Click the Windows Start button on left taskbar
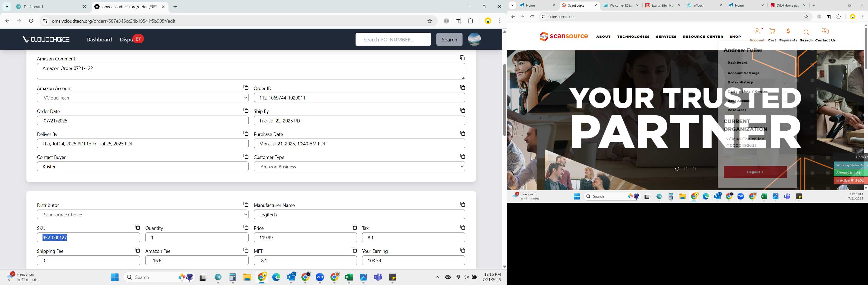868x285 pixels. coord(115,277)
